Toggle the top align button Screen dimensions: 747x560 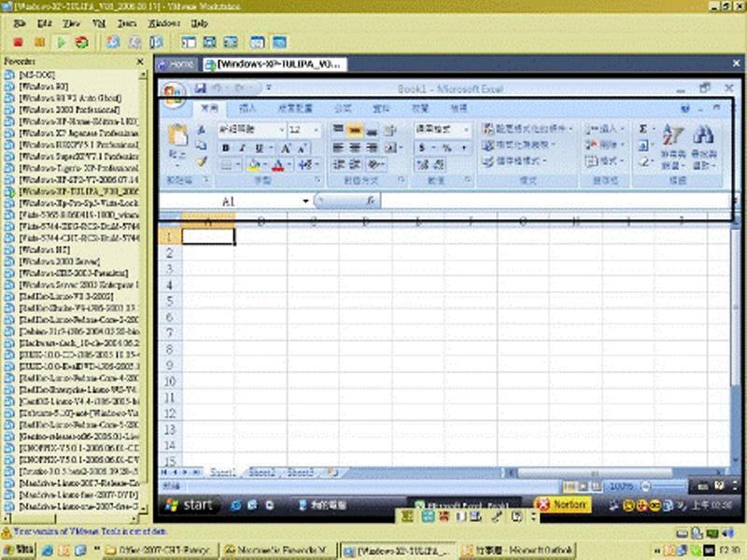(338, 130)
